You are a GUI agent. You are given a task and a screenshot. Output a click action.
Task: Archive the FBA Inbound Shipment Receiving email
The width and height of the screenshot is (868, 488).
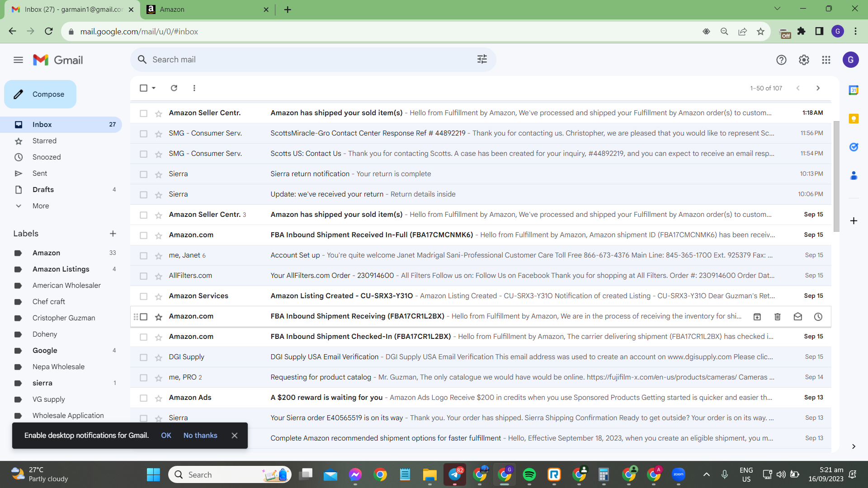pos(757,317)
